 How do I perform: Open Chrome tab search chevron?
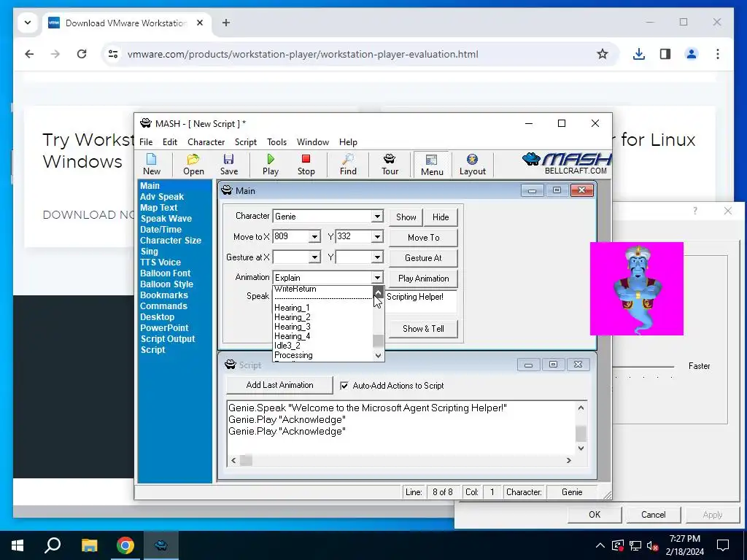(x=28, y=23)
